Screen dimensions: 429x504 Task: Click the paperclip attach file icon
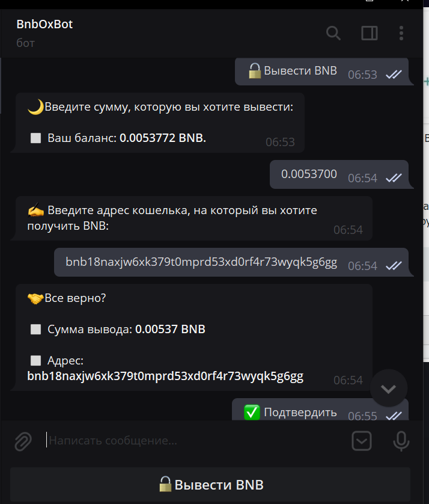[x=23, y=441]
